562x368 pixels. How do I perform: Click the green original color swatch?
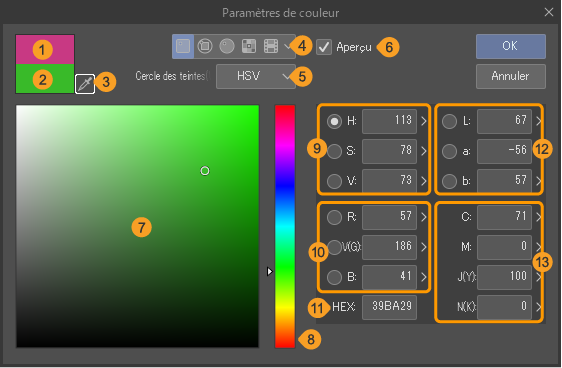click(x=45, y=79)
